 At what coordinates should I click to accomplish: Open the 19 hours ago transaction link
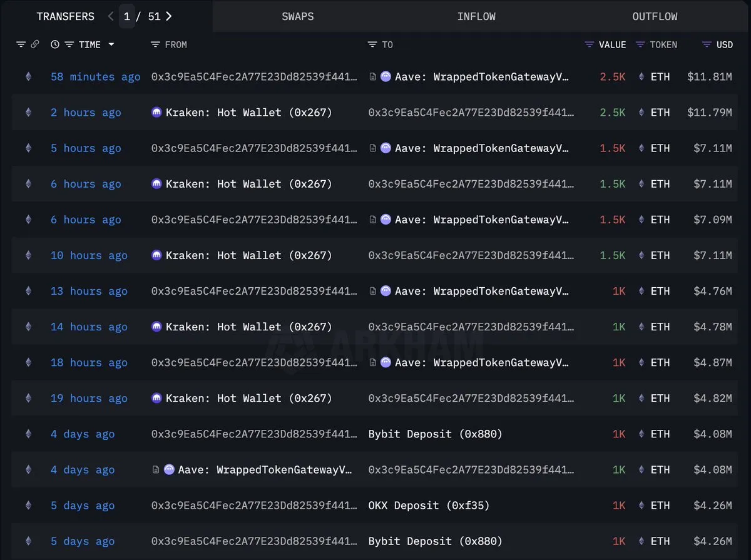pos(89,398)
